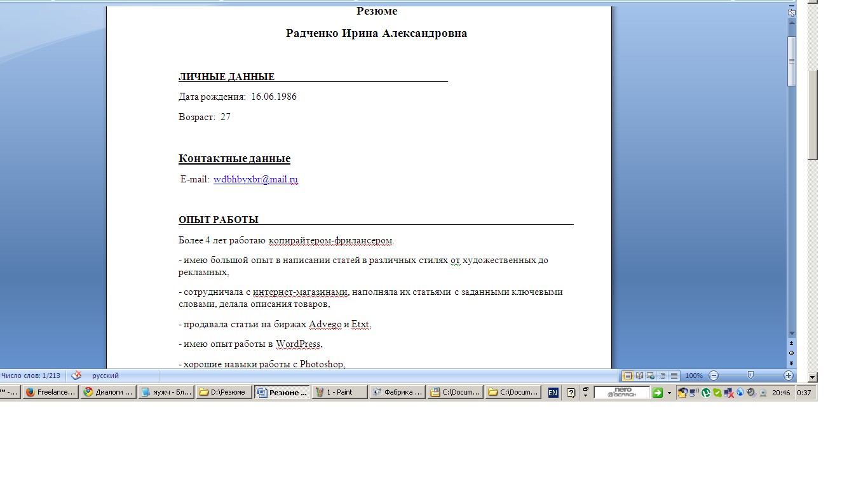Click the Nero search input field
868x488 pixels.
point(621,393)
